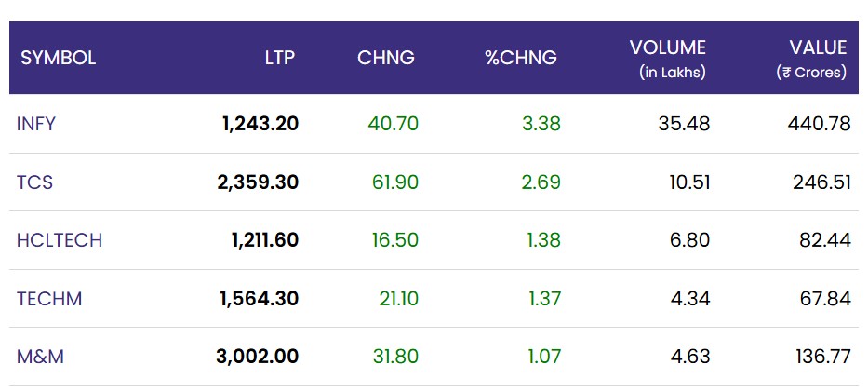Sort by the CHNG column header
Image resolution: width=868 pixels, height=392 pixels.
(x=386, y=58)
